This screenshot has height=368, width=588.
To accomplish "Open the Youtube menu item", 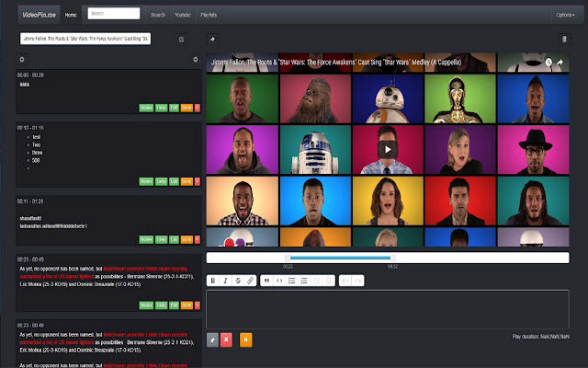I will click(183, 15).
